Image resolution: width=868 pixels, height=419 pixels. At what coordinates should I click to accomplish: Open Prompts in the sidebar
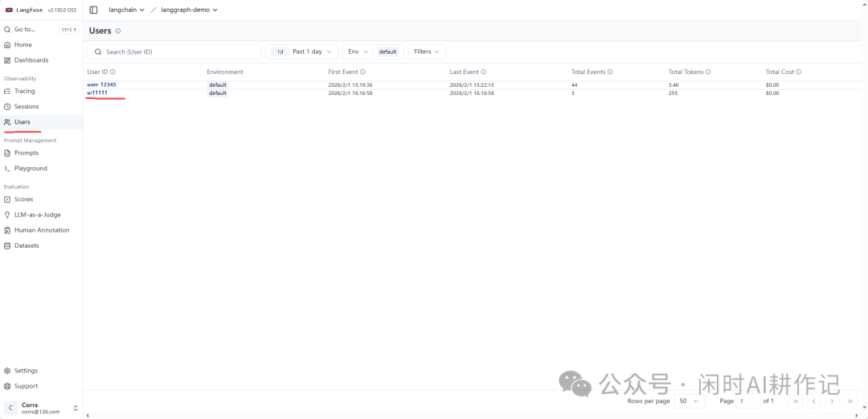[42, 153]
